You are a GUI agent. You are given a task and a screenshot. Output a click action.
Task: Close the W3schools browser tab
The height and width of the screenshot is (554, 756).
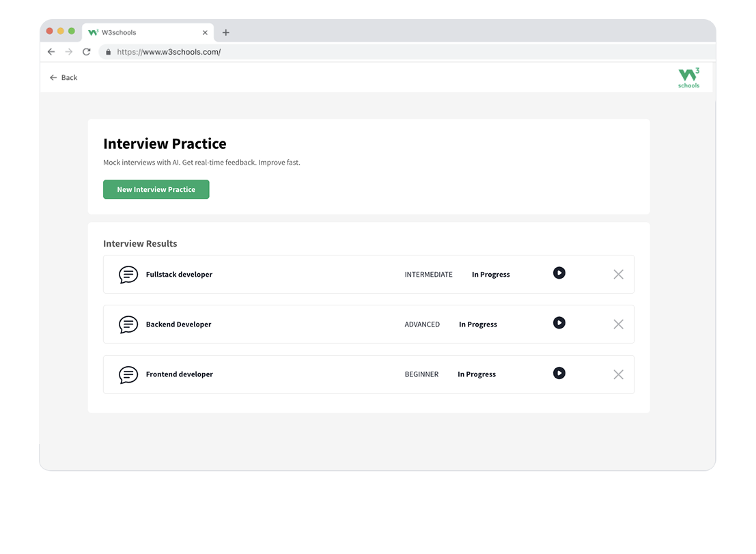[x=205, y=33]
